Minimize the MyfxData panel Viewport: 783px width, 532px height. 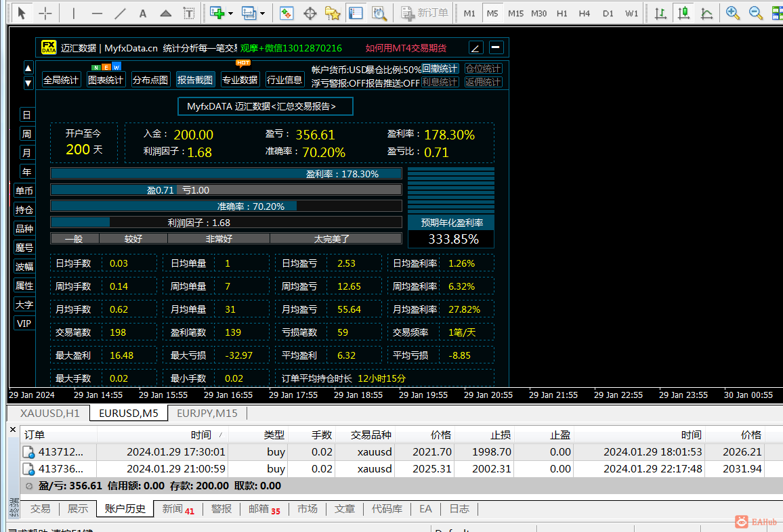pos(496,47)
